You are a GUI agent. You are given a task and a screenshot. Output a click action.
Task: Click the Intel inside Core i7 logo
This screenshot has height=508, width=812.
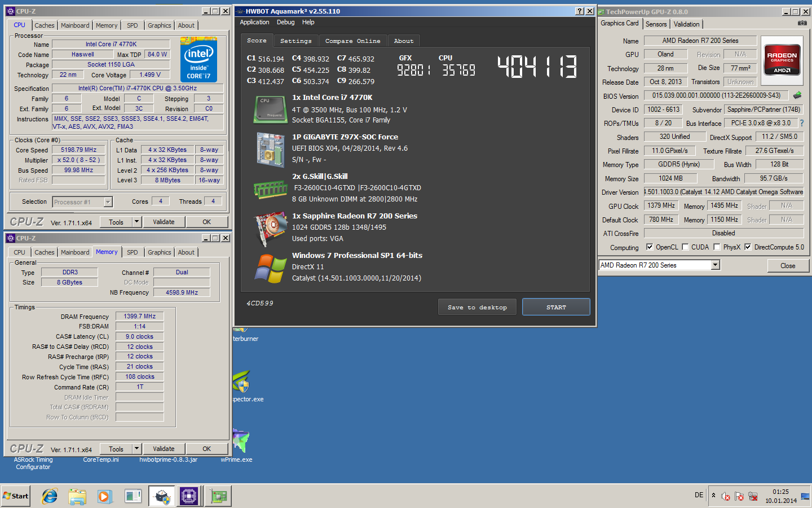pos(198,59)
